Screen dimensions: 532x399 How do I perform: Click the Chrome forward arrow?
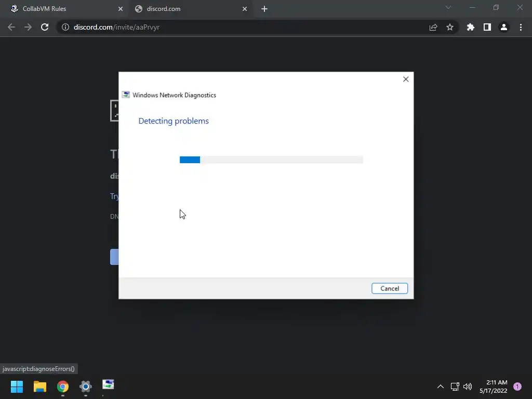click(28, 27)
